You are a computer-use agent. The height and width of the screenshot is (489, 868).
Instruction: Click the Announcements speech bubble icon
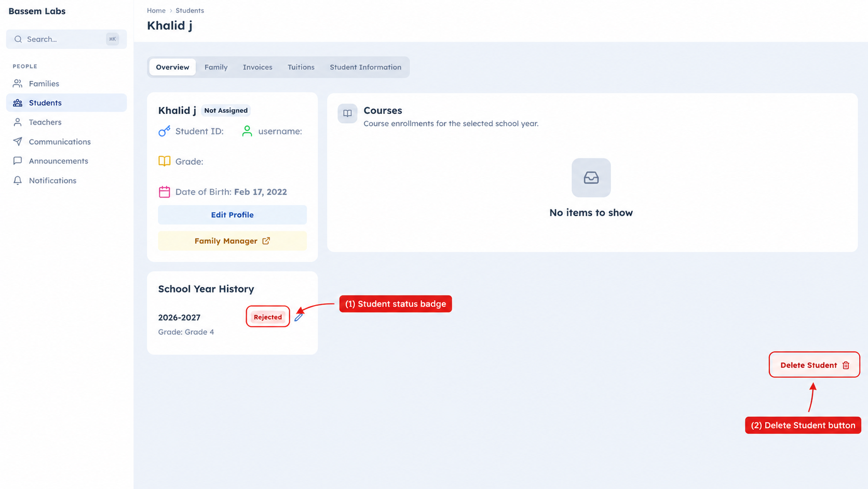(x=18, y=161)
